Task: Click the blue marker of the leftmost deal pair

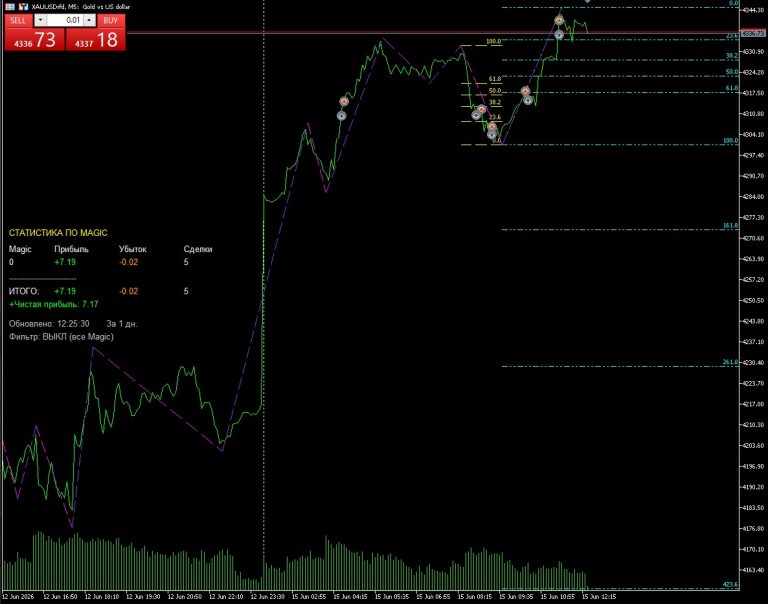Action: pyautogui.click(x=341, y=116)
